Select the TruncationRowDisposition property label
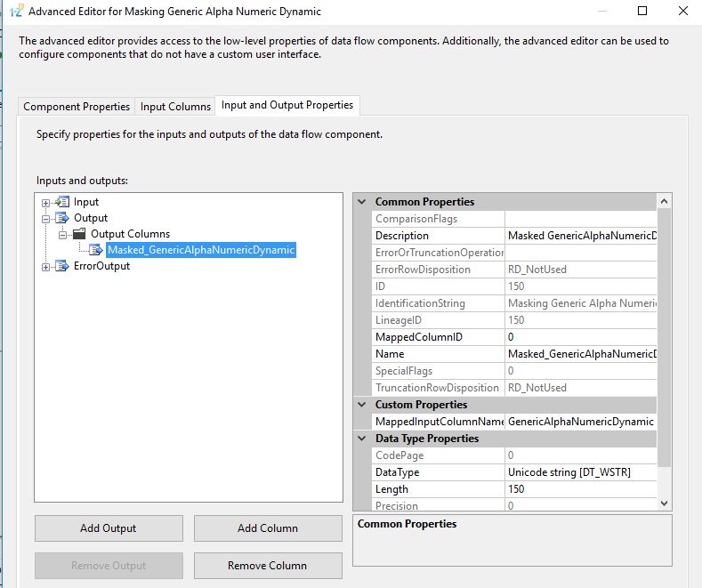The height and width of the screenshot is (588, 702). tap(437, 388)
